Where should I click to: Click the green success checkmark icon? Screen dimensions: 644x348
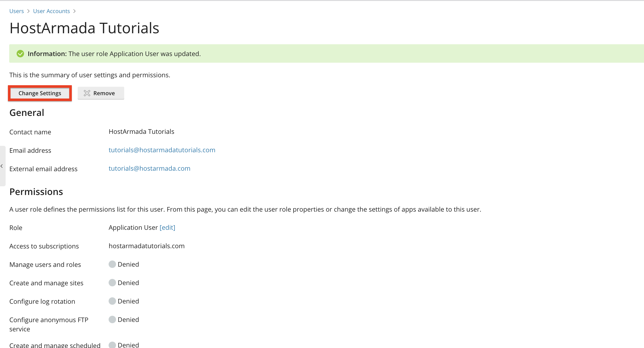(20, 54)
